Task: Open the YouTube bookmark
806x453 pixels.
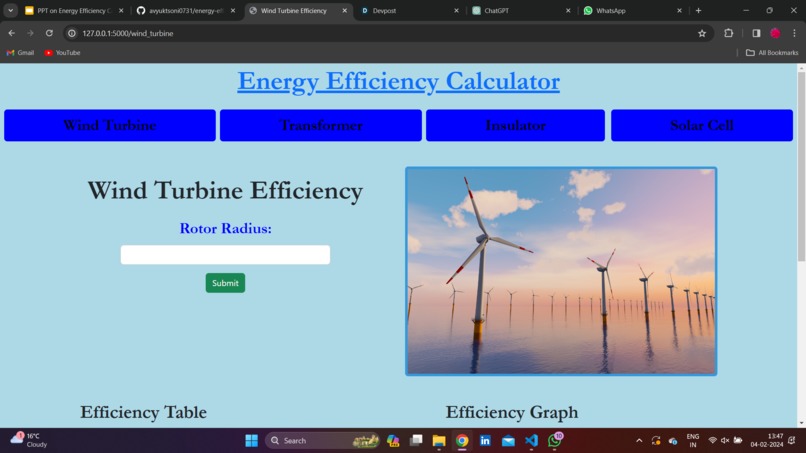Action: click(62, 52)
